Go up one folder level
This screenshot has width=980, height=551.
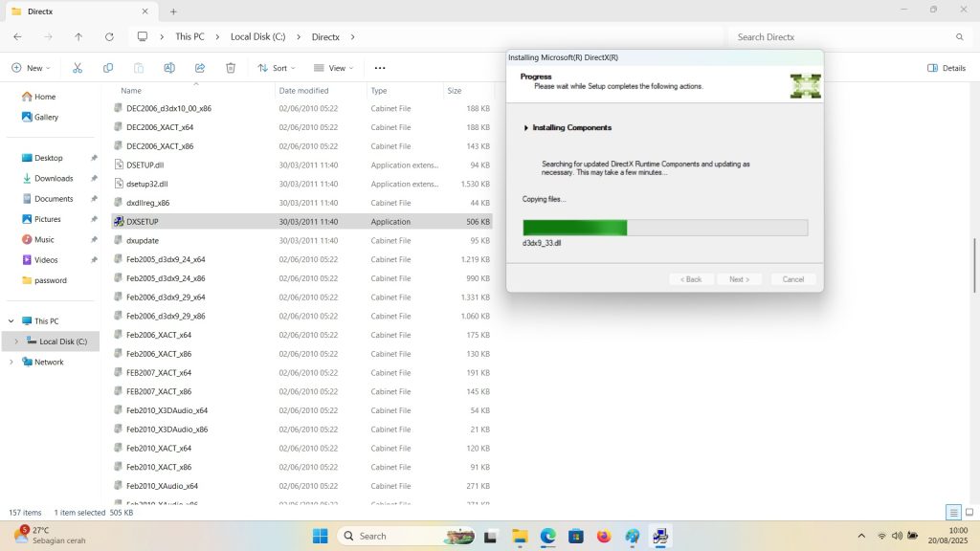coord(78,37)
